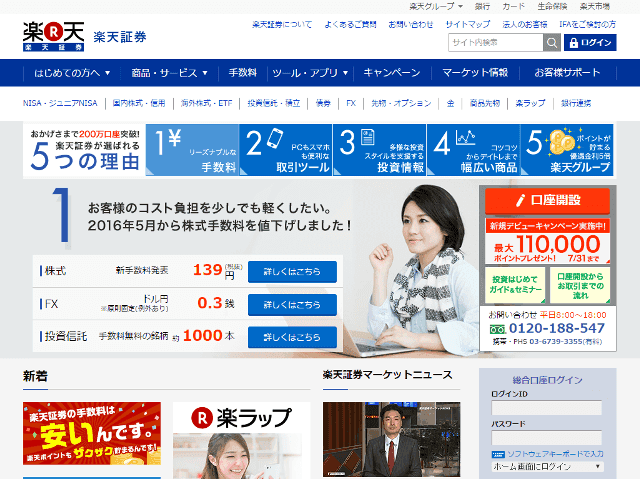Viewport: 640px width, 480px height.
Task: Click the 楽ラップ promotional banner
Action: (241, 440)
